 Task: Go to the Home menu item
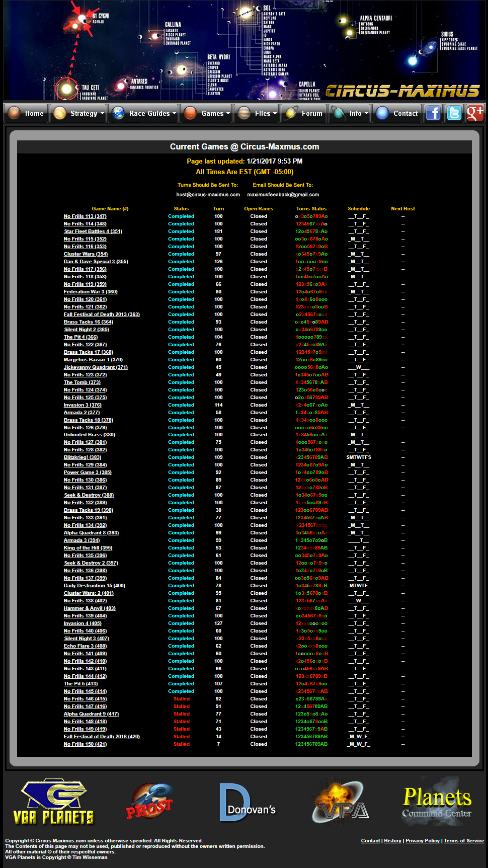point(34,114)
